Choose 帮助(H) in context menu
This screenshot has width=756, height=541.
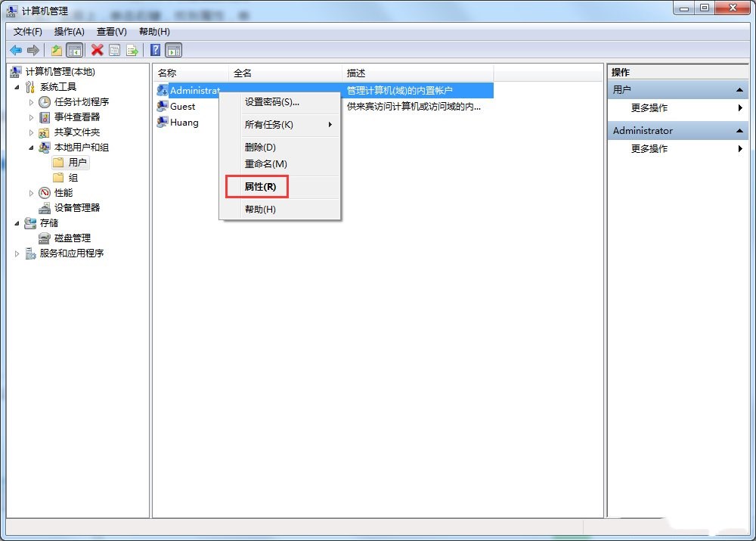(x=280, y=210)
